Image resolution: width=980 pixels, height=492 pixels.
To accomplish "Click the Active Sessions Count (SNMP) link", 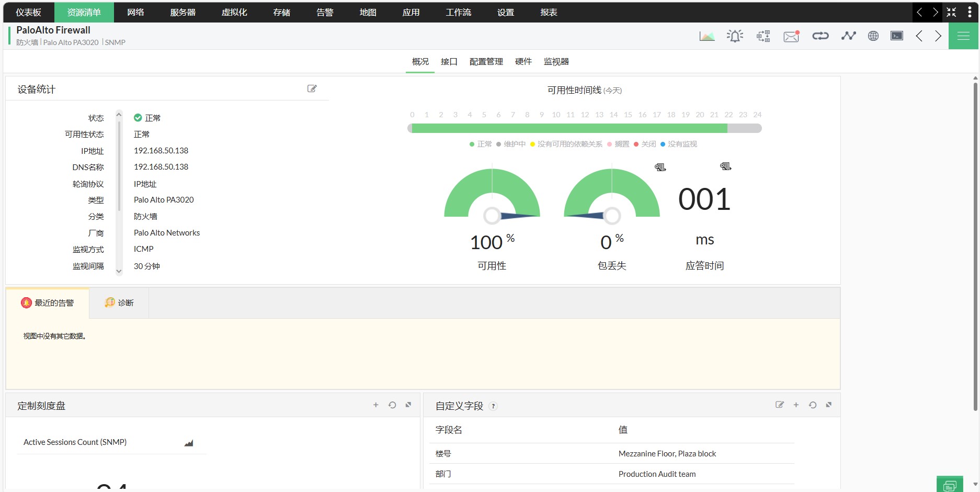I will (x=74, y=442).
